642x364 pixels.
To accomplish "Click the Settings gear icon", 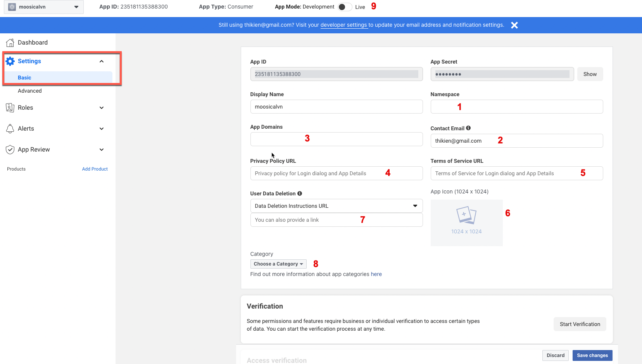I will click(10, 61).
